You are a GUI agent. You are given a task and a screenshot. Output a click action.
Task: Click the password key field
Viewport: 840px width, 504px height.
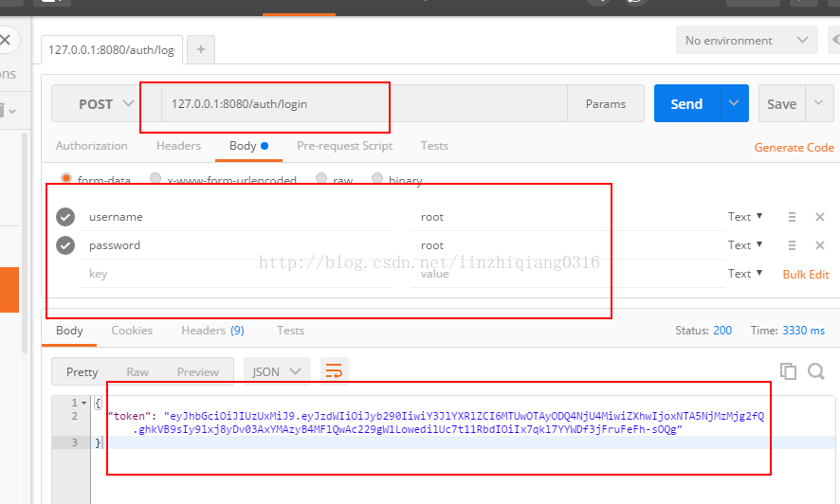236,245
